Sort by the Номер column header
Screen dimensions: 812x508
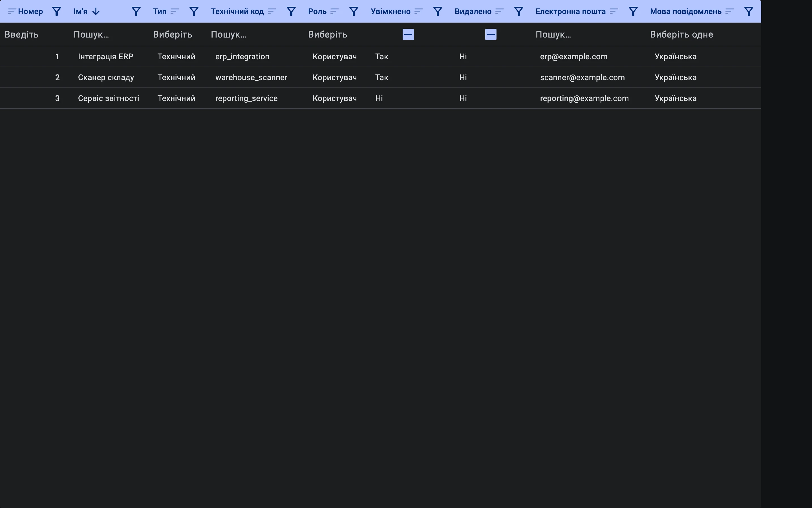pyautogui.click(x=30, y=11)
